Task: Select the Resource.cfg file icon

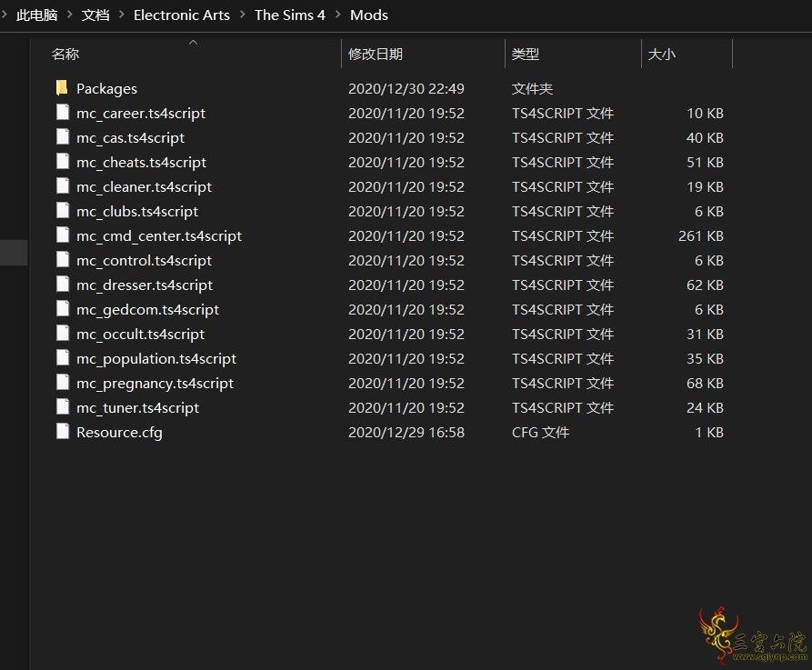Action: [x=62, y=432]
